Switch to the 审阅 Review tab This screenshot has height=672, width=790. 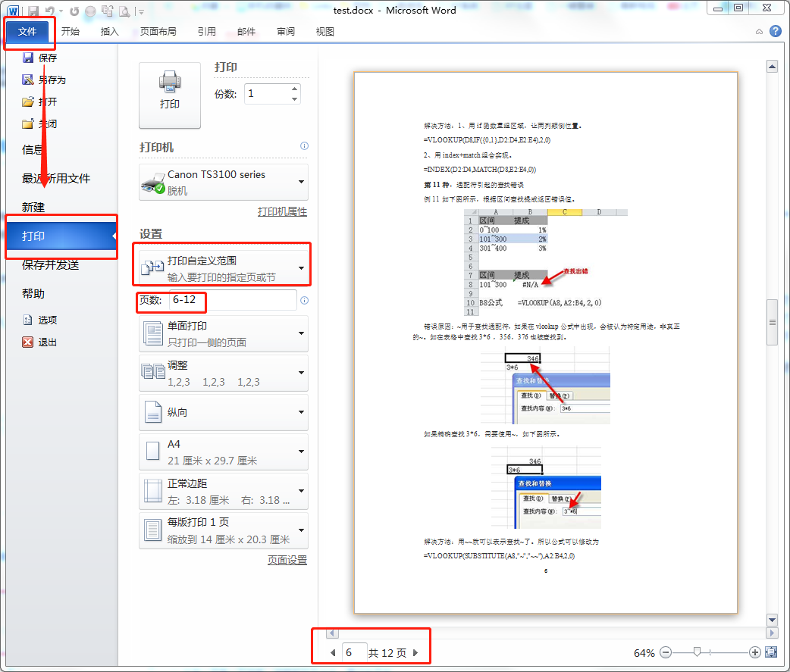[286, 32]
